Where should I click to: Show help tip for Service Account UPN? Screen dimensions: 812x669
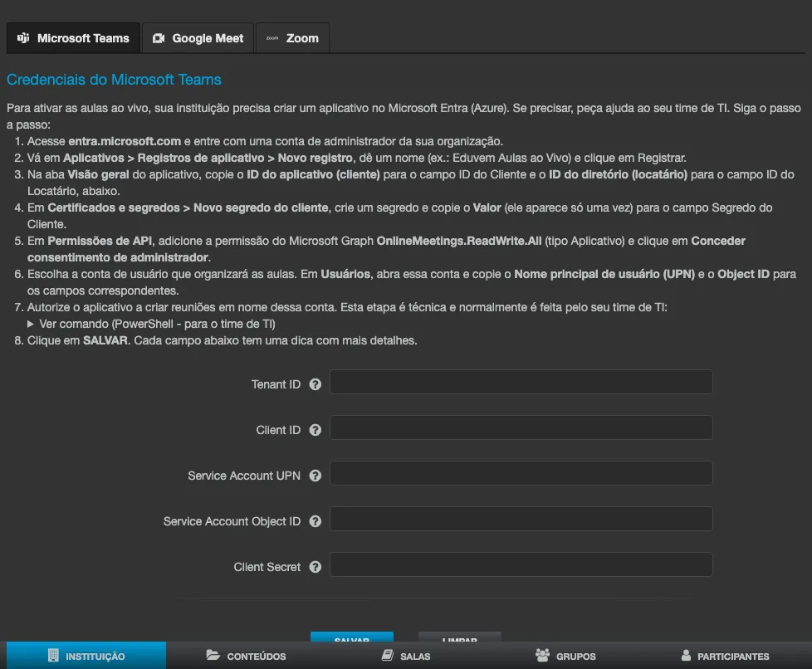tap(316, 476)
